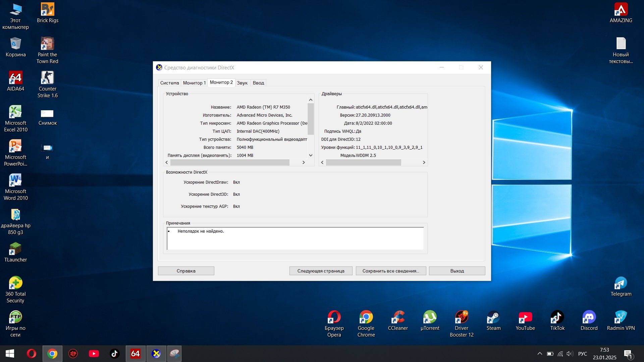
Task: Select the Counter Strike 1.6 shortcut
Action: [47, 84]
